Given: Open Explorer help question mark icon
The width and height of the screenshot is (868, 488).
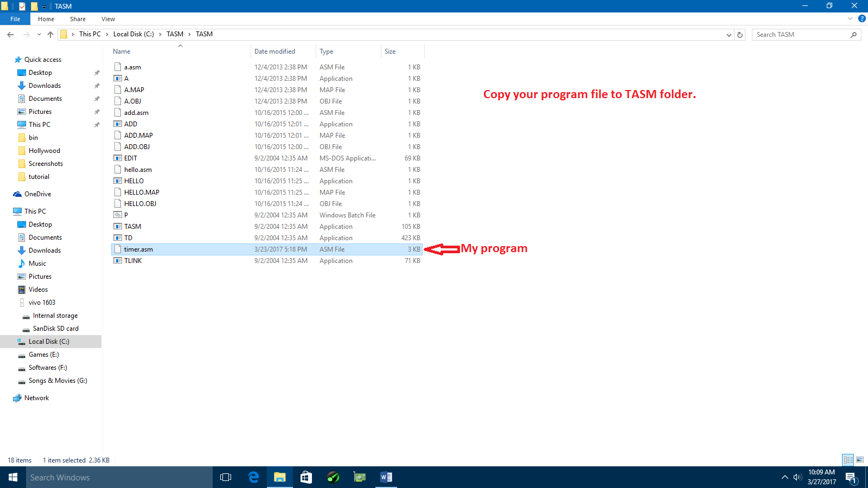Looking at the screenshot, I should [861, 18].
